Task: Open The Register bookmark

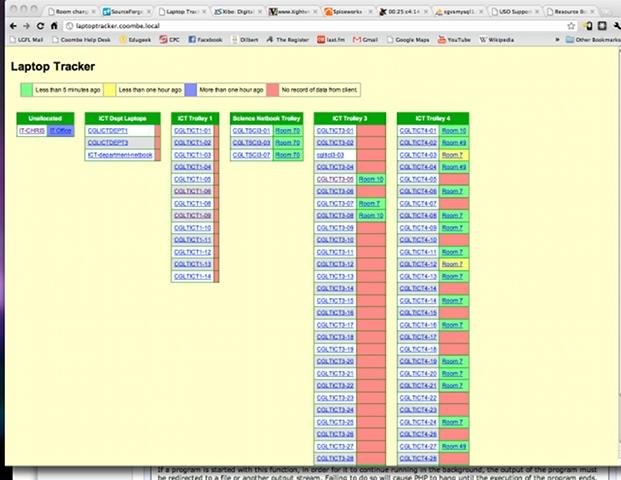Action: click(x=288, y=40)
